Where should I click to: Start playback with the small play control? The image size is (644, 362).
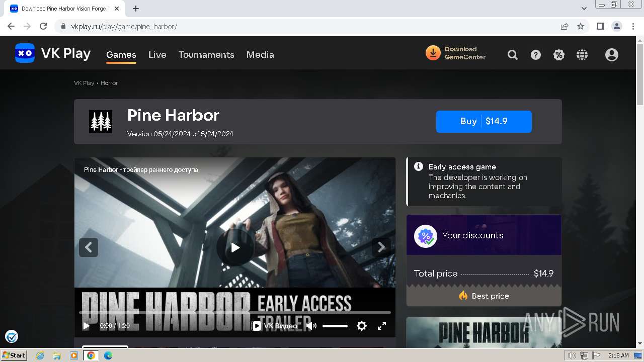(86, 326)
